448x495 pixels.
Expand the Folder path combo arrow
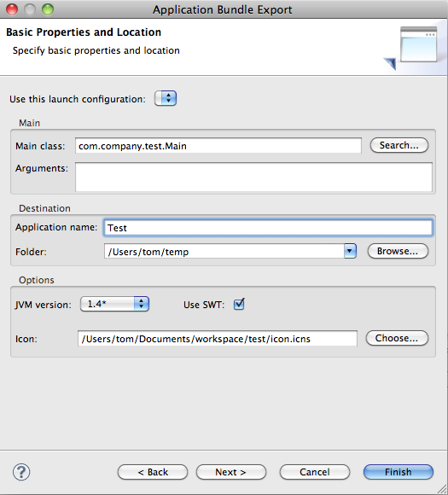(350, 251)
